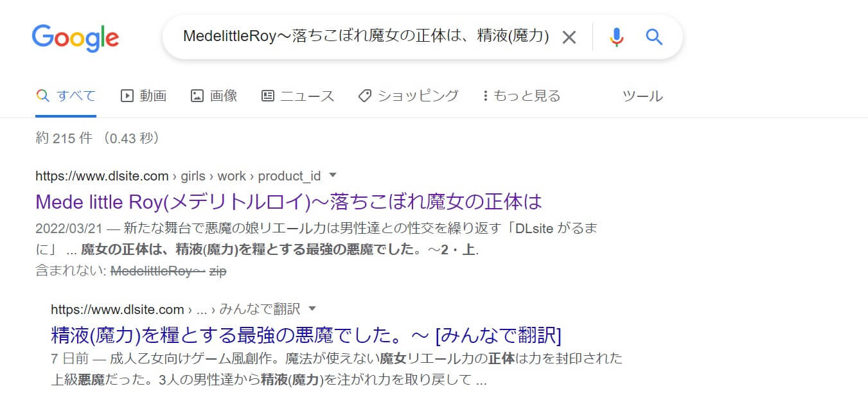Click second result's dlsite.com URL breadcrumb
868x411 pixels.
[175, 309]
